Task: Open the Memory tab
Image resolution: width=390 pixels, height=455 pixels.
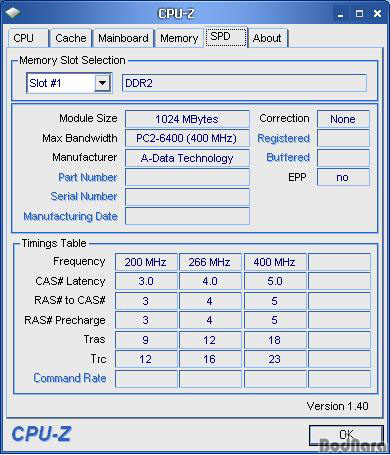Action: [179, 38]
